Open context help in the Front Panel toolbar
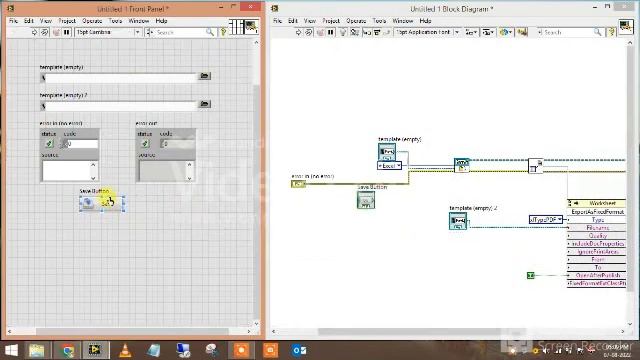The image size is (640, 360). click(223, 32)
